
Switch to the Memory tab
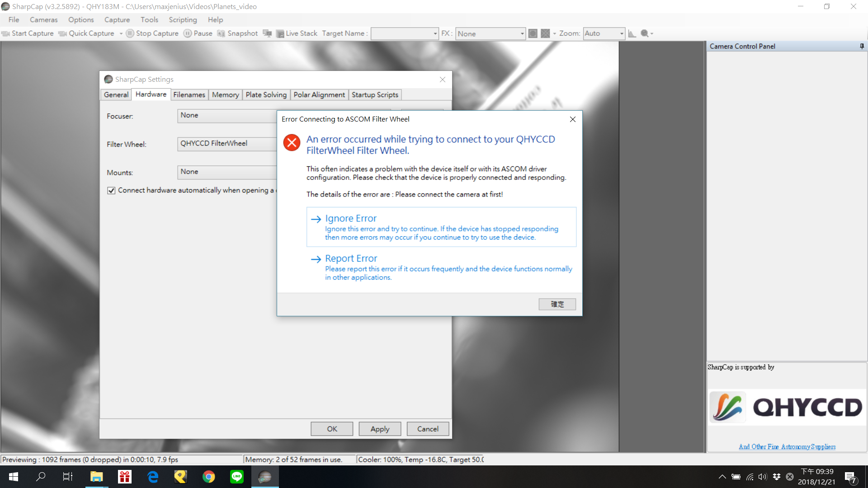click(225, 95)
